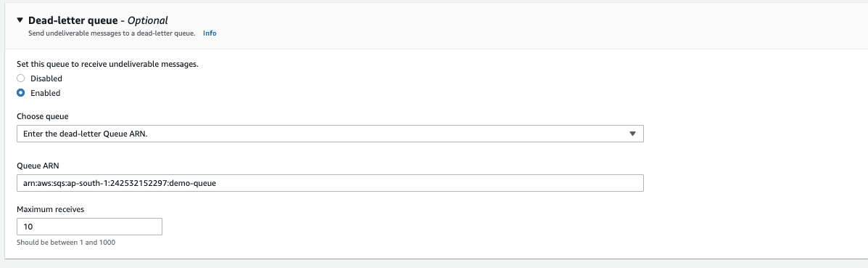Click the value 10 in Maximum receives
This screenshot has height=268, width=868.
point(28,227)
